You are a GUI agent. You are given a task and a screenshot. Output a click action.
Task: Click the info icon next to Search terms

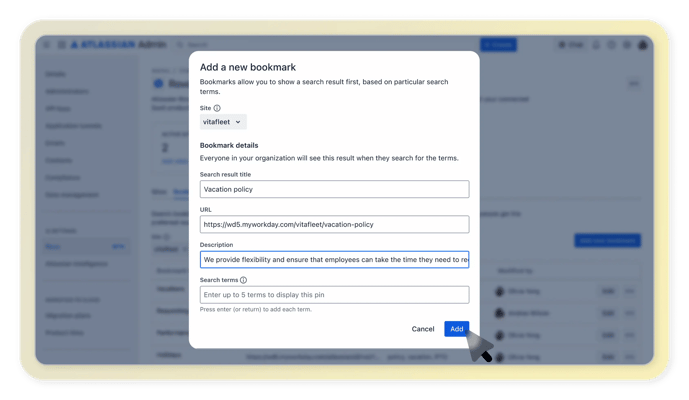click(243, 280)
